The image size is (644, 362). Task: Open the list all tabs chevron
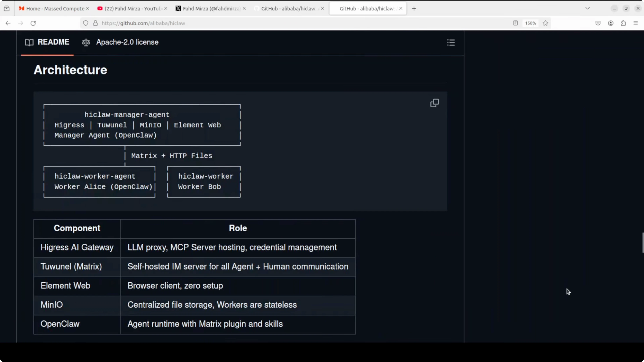coord(587,8)
